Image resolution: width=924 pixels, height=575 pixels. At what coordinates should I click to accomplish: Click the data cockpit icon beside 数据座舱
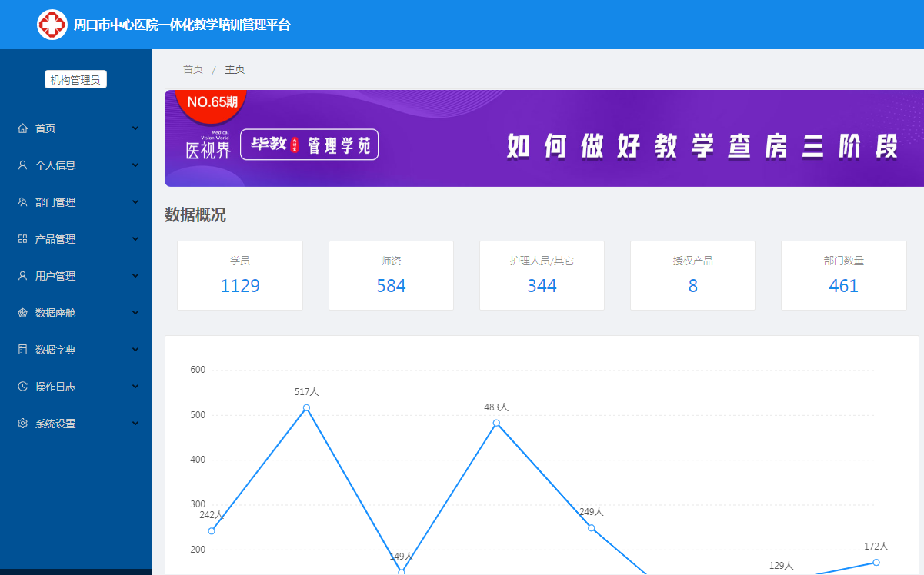tap(22, 313)
